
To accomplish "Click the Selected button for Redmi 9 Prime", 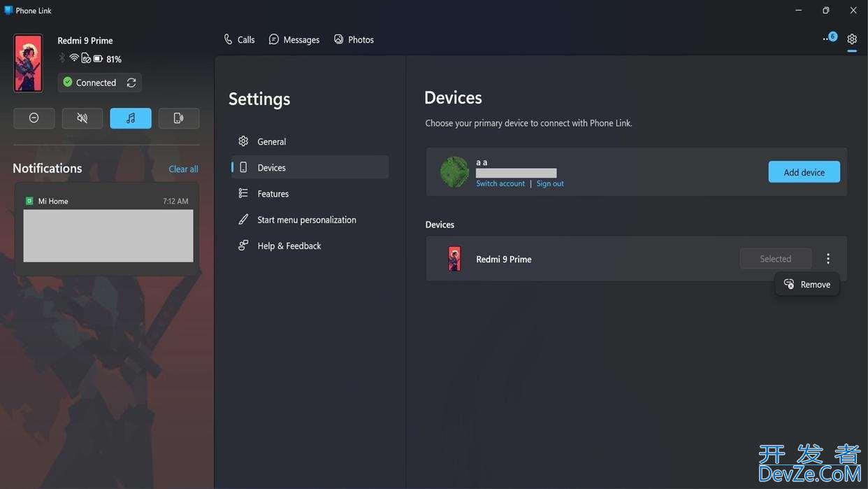I will click(x=776, y=259).
